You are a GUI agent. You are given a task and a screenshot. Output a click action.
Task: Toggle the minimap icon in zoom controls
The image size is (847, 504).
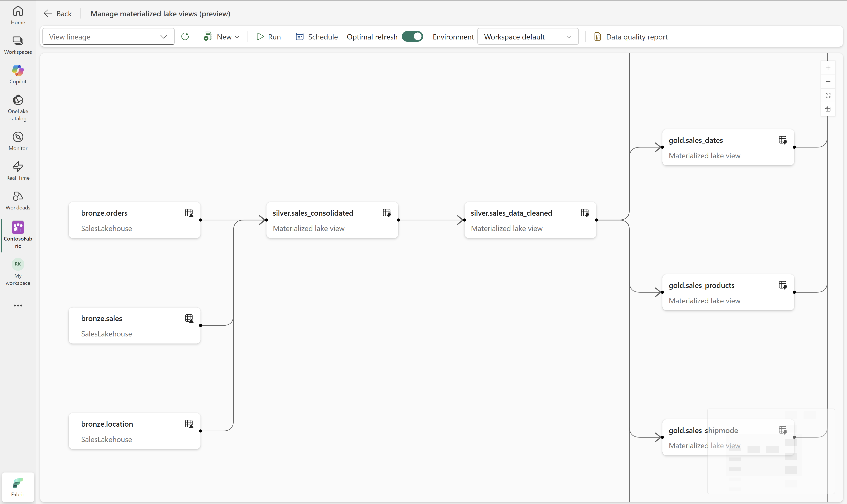click(x=828, y=109)
